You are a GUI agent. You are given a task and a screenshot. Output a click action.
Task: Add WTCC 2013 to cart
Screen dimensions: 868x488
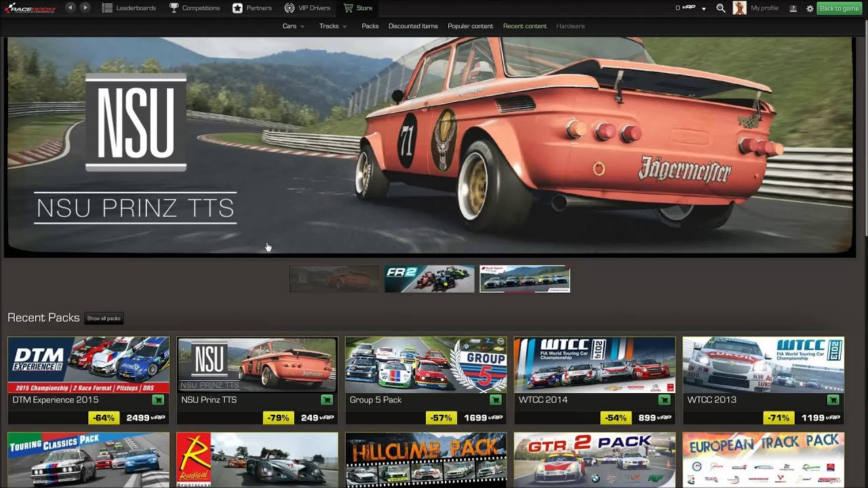(833, 400)
